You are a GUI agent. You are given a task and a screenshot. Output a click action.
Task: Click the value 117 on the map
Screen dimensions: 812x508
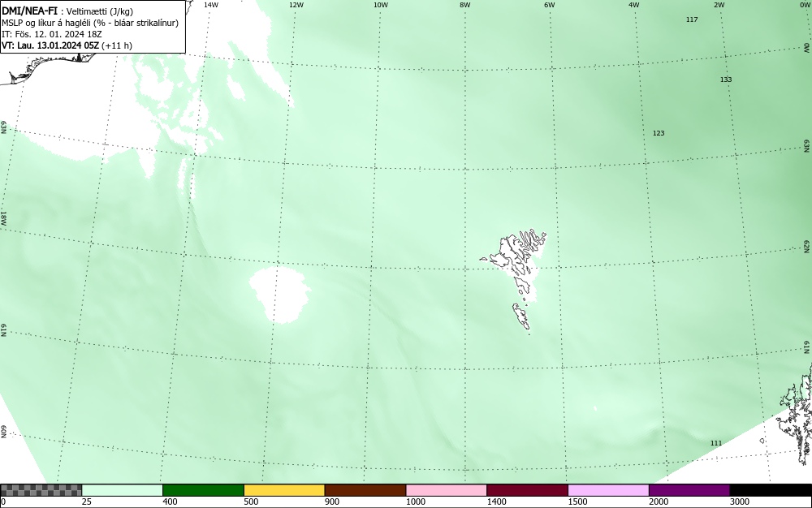(692, 19)
